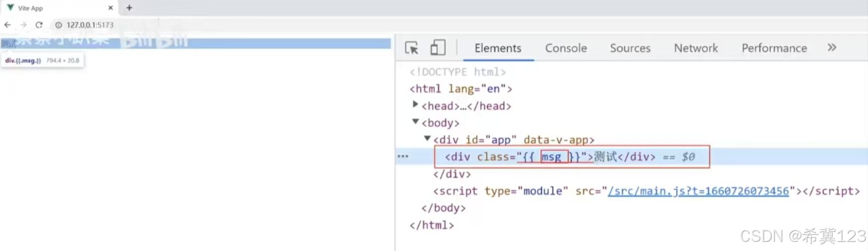View site info icon in address bar
The height and width of the screenshot is (251, 868).
pos(58,25)
